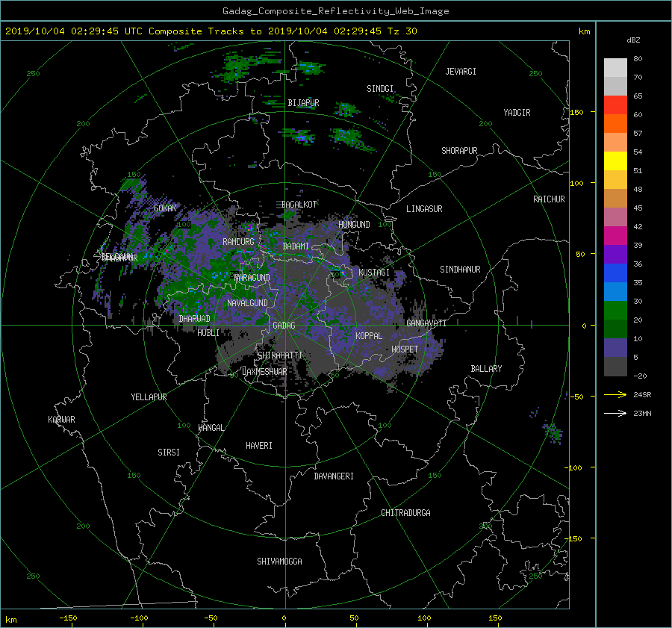Click the BADAMI city label

tap(296, 246)
